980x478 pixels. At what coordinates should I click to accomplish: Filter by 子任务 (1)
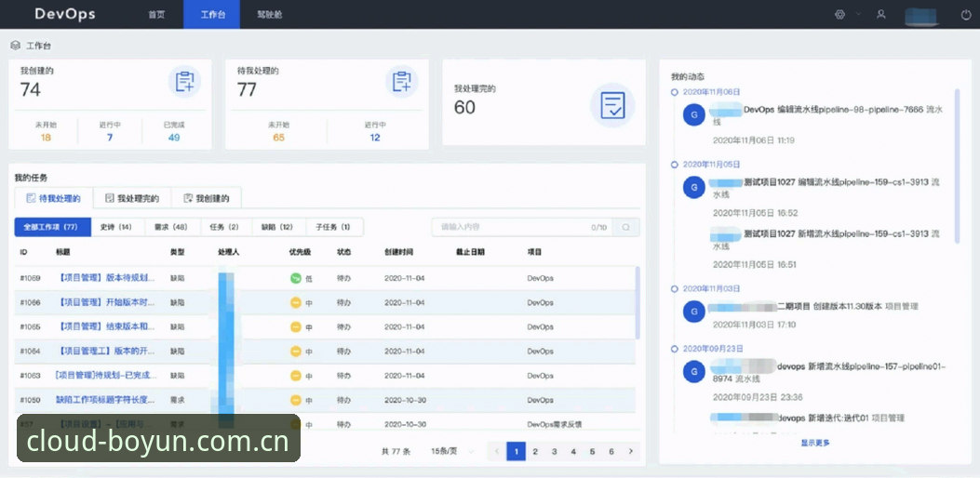[x=334, y=227]
